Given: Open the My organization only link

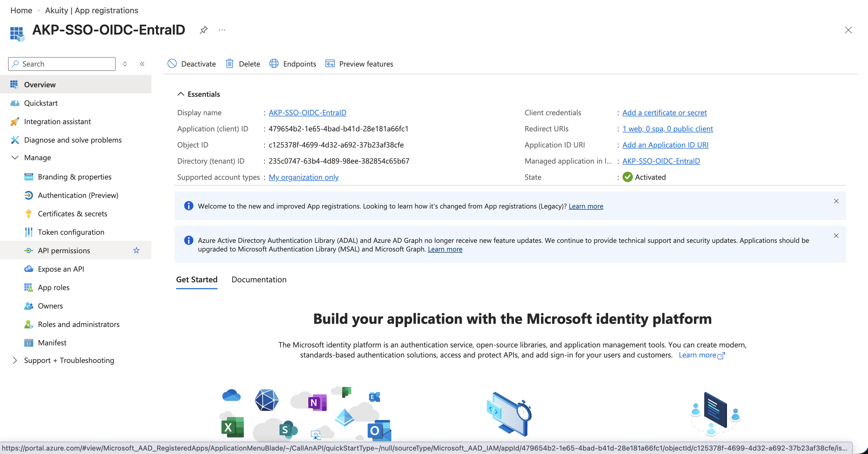Looking at the screenshot, I should click(303, 177).
